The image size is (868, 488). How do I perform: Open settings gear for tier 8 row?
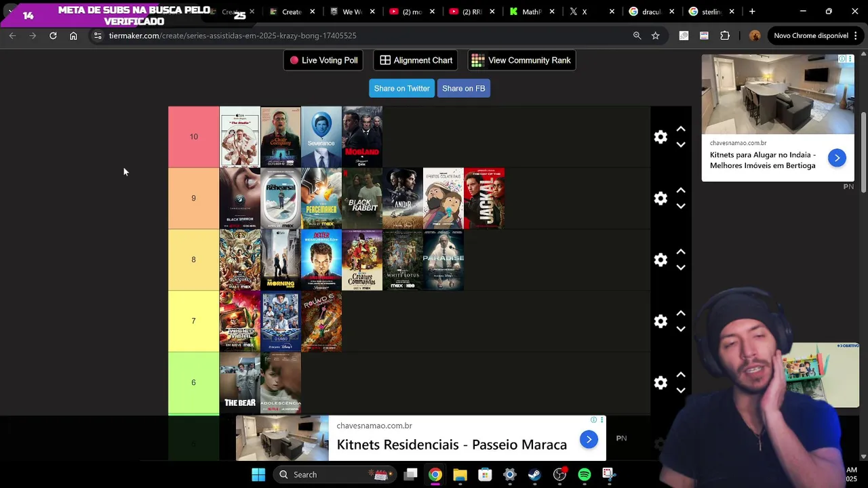tap(660, 260)
